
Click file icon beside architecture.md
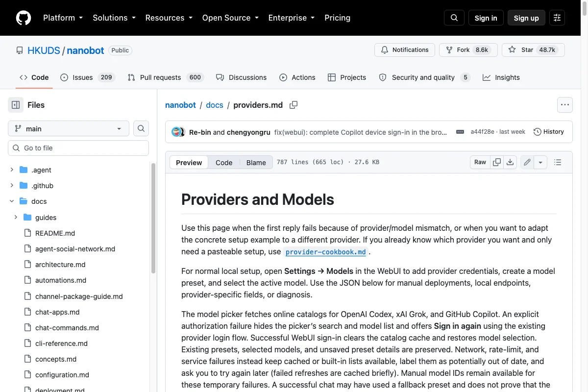[27, 265]
